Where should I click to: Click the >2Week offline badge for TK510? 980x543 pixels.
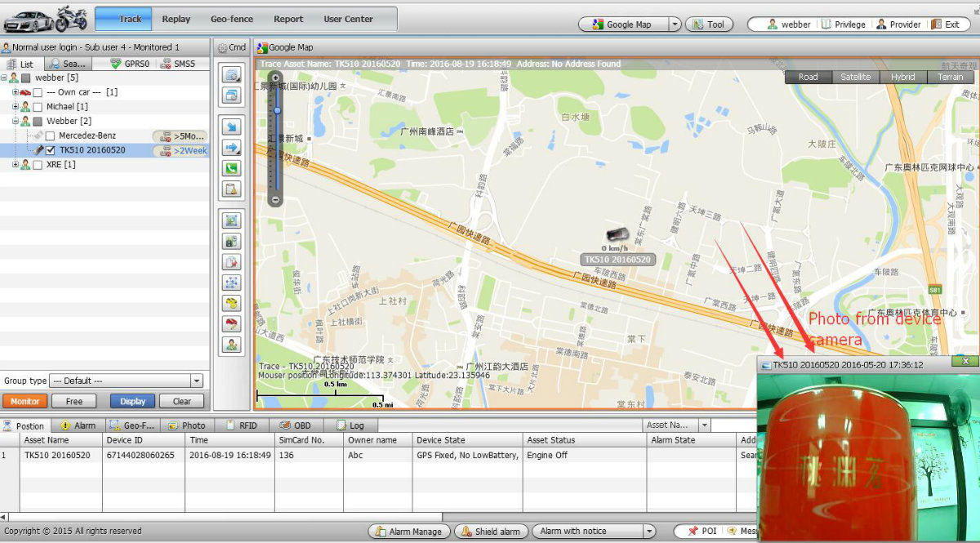coord(181,150)
